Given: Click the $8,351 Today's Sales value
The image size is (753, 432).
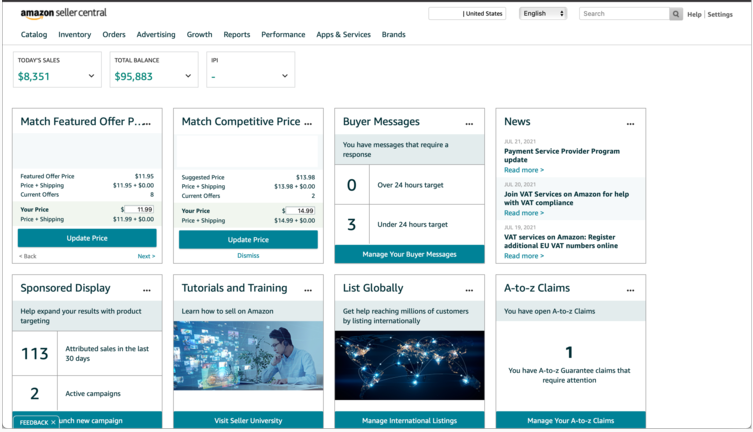Looking at the screenshot, I should click(x=34, y=76).
